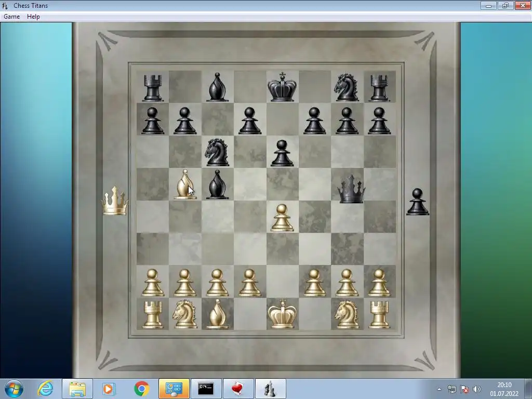The height and width of the screenshot is (399, 532).
Task: Click the Chess Titans title bar icon
Action: (5, 5)
